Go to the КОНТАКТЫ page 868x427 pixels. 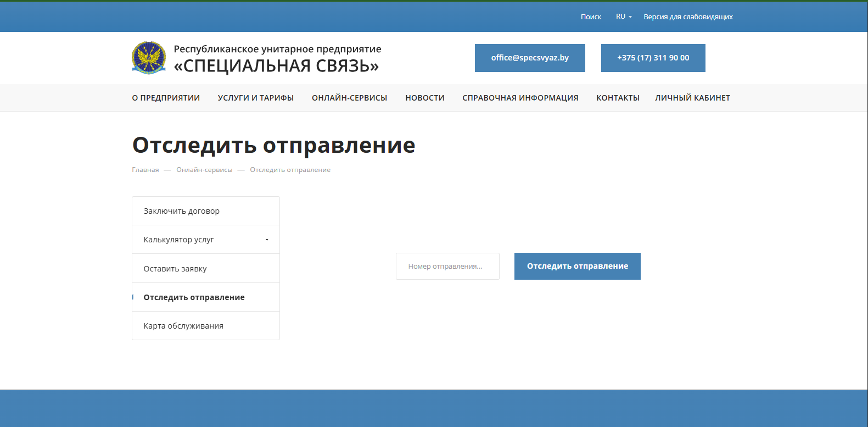(618, 98)
